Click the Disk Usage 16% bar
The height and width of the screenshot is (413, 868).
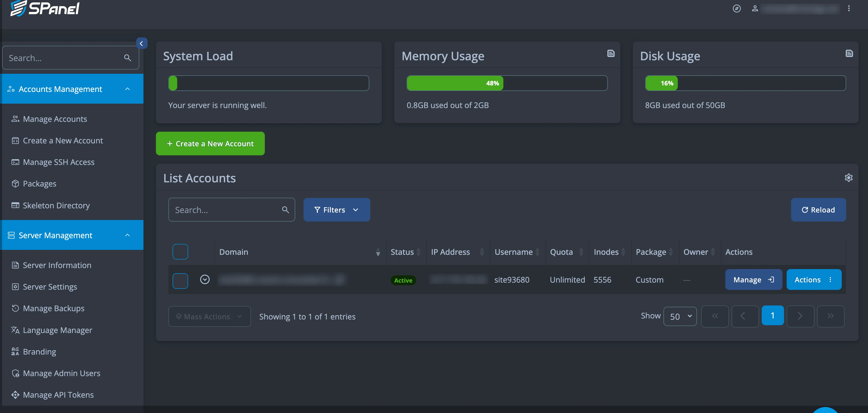click(745, 83)
